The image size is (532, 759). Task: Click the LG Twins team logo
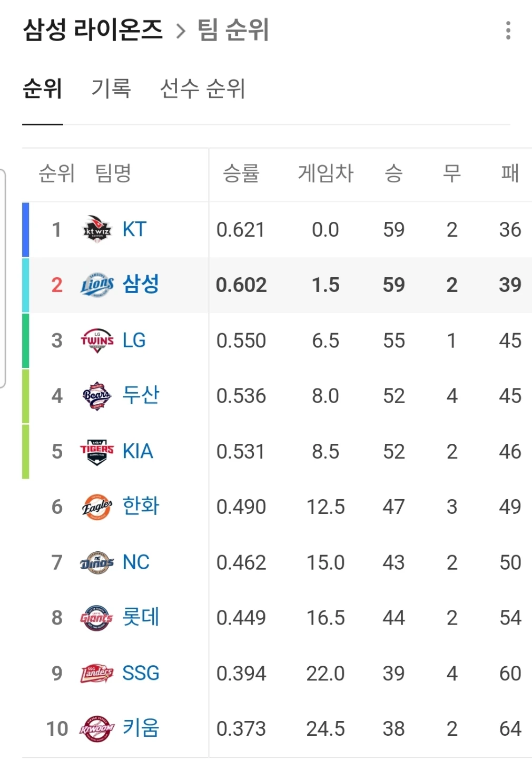(x=97, y=340)
